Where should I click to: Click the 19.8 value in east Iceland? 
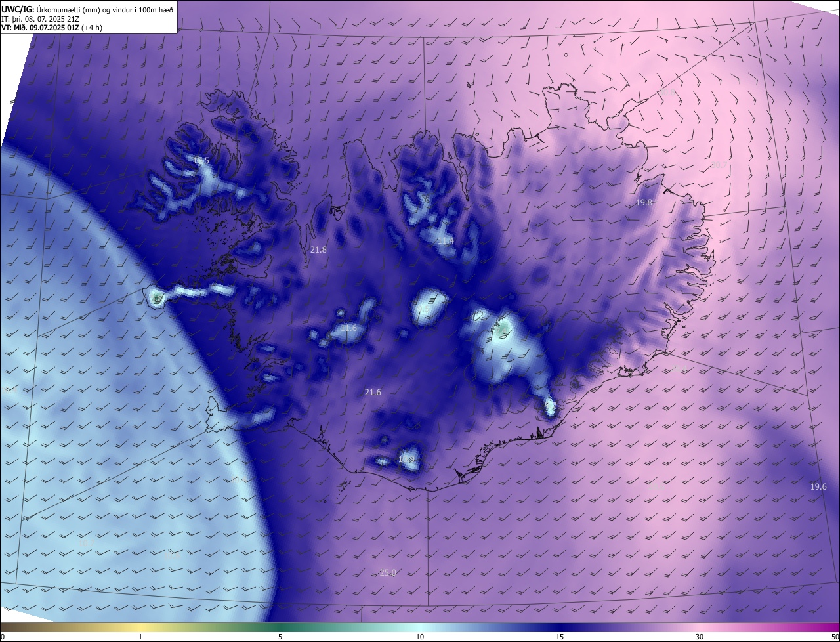click(644, 202)
